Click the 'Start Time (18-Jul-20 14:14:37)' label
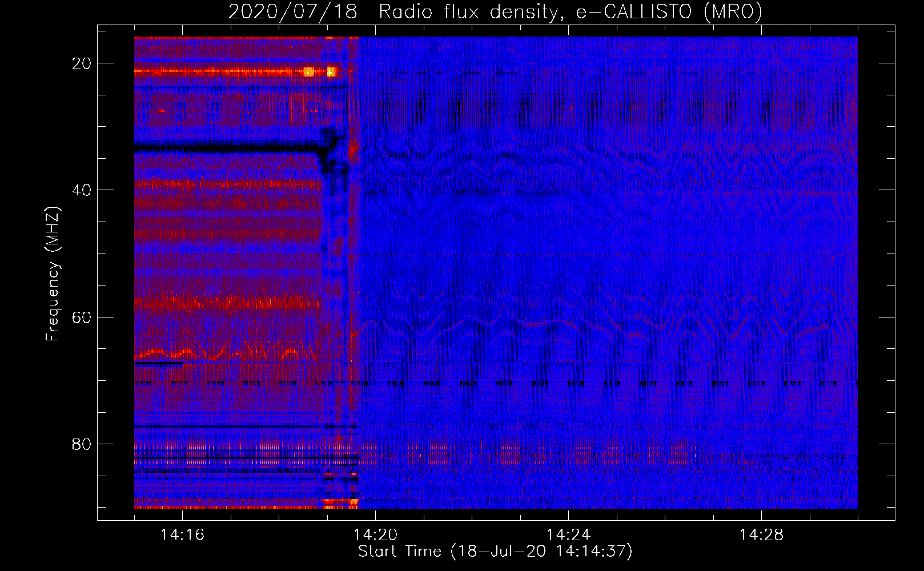This screenshot has width=924, height=571. point(495,552)
